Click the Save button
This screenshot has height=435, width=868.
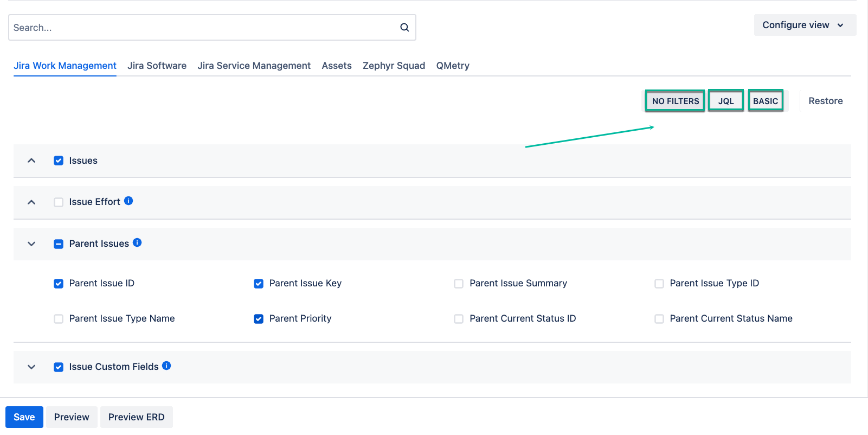pyautogui.click(x=24, y=417)
